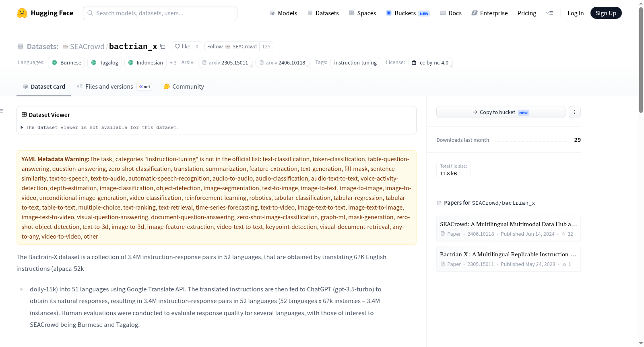Viewport: 644px width, 347px height.
Task: Switch to Files and versions tab
Action: [114, 86]
